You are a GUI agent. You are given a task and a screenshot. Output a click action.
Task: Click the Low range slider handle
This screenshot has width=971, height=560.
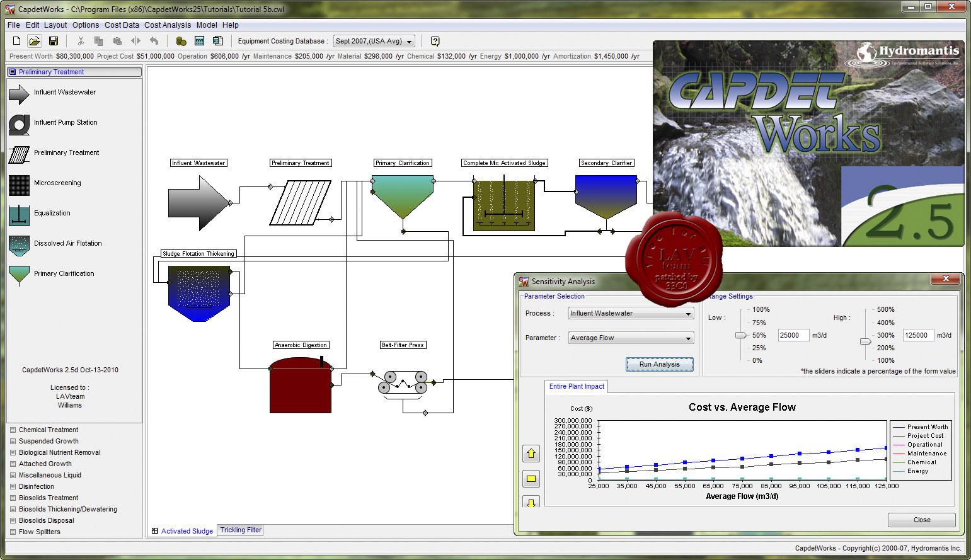click(741, 335)
